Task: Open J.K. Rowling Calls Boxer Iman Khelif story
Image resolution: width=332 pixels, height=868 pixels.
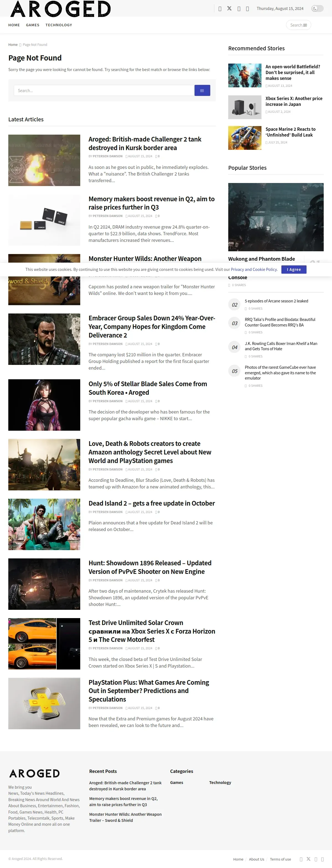Action: [281, 346]
